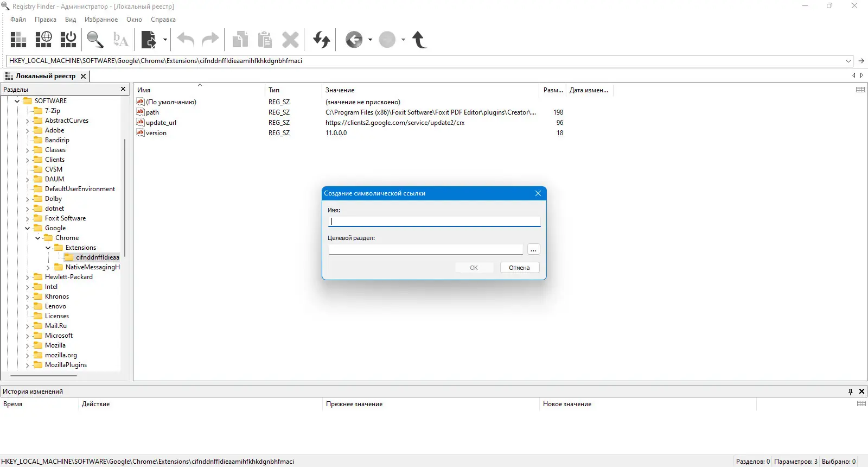Click the Redo arrow in the toolbar
The width and height of the screenshot is (868, 467).
coord(210,40)
